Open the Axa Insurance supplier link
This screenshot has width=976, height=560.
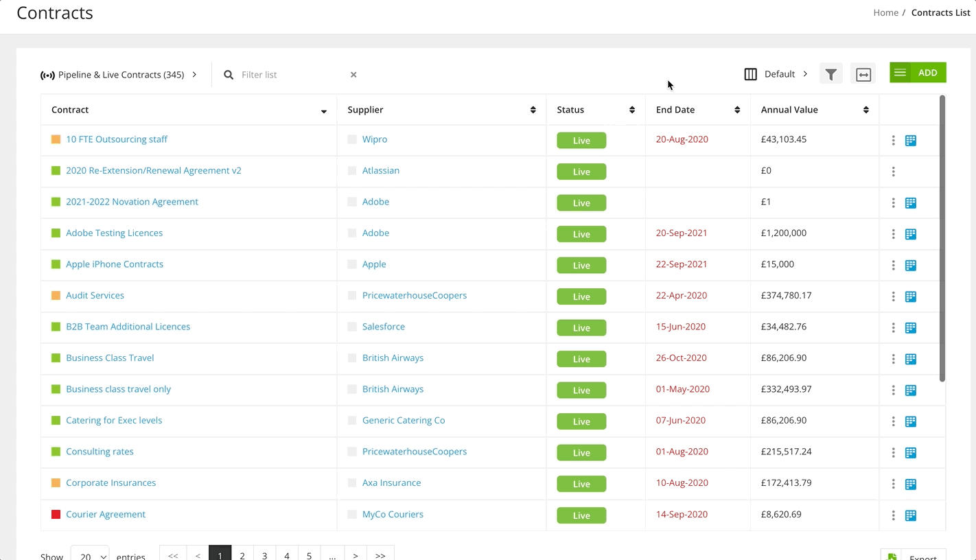coord(391,482)
